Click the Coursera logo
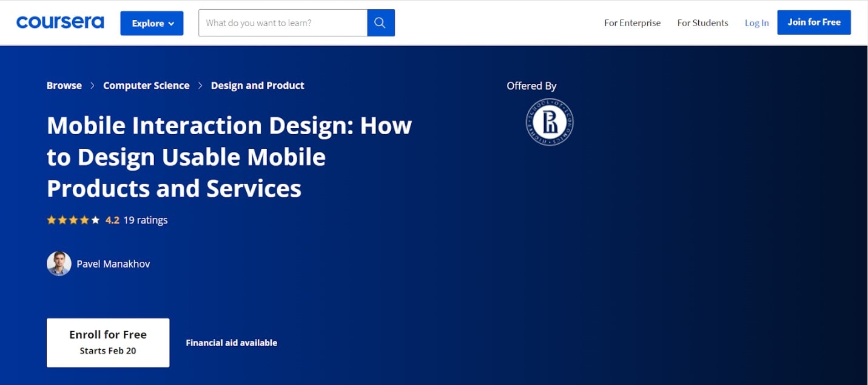 60,22
